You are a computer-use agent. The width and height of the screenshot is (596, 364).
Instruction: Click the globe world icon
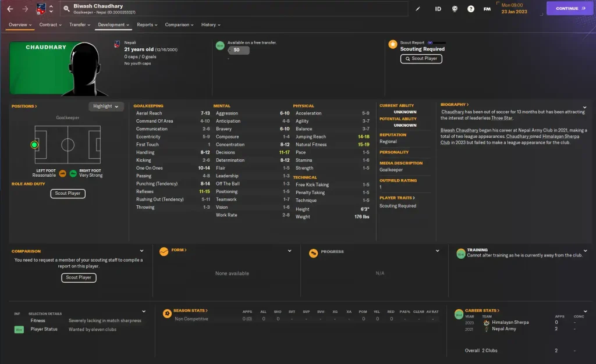click(455, 9)
